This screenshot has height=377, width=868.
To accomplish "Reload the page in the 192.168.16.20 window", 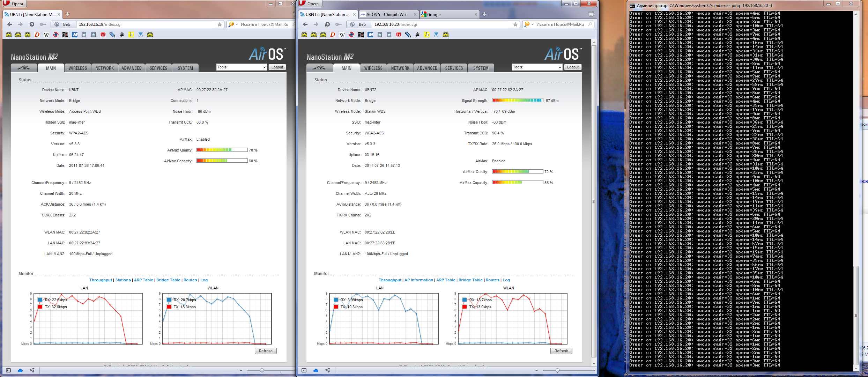I will [327, 24].
